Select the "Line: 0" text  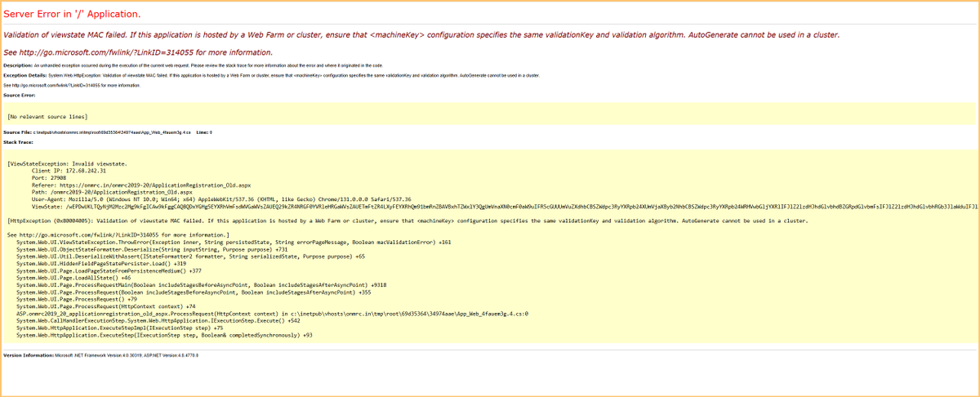pyautogui.click(x=204, y=132)
